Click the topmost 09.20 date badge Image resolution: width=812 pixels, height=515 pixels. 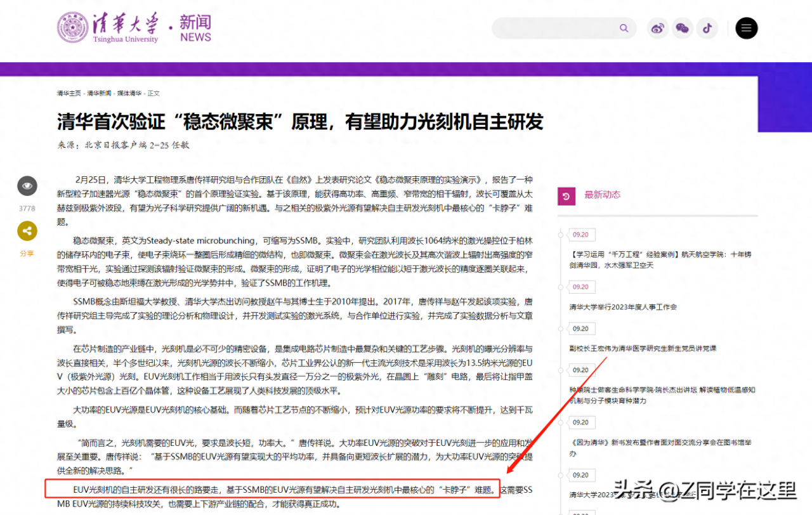581,235
